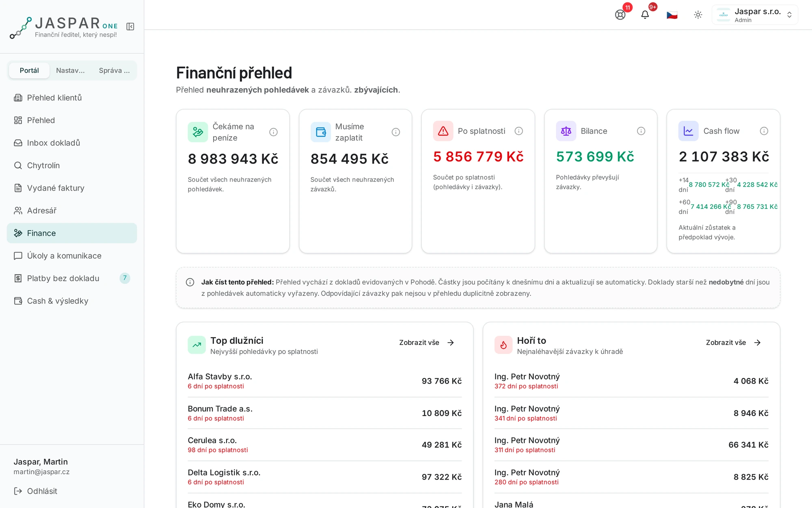This screenshot has height=508, width=812.
Task: Show info for Bilance card
Action: (641, 131)
